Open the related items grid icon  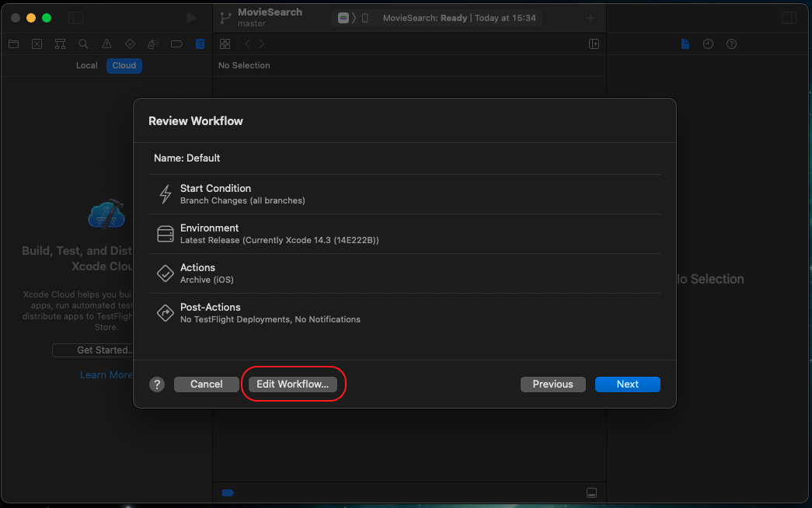point(225,44)
